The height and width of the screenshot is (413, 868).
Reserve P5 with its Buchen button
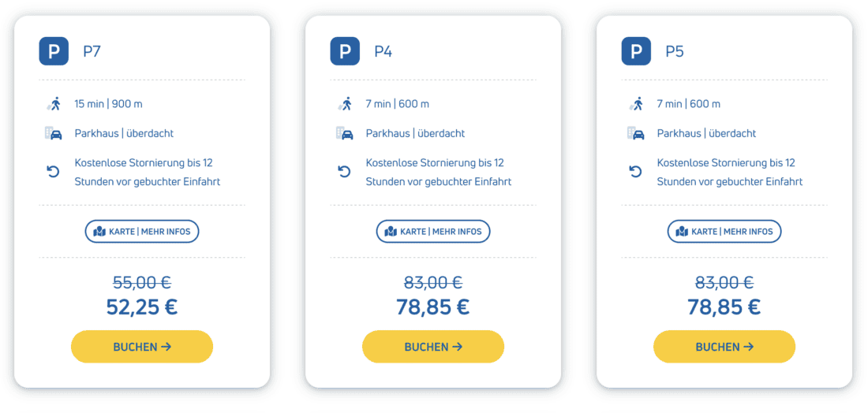(x=724, y=347)
